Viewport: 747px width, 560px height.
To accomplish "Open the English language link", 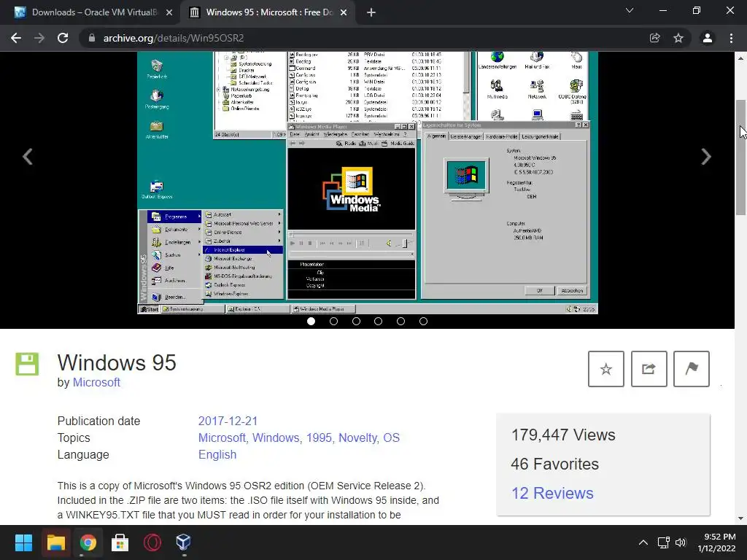I will pos(217,455).
